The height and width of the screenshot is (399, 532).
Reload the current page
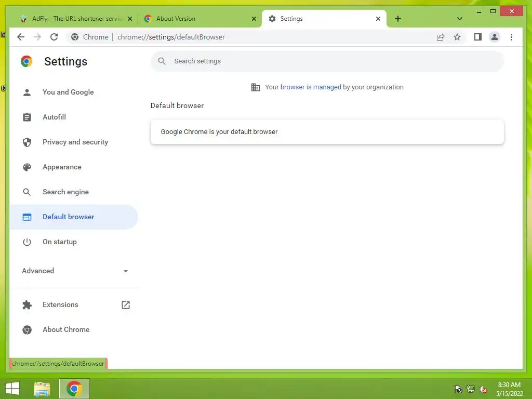(54, 37)
